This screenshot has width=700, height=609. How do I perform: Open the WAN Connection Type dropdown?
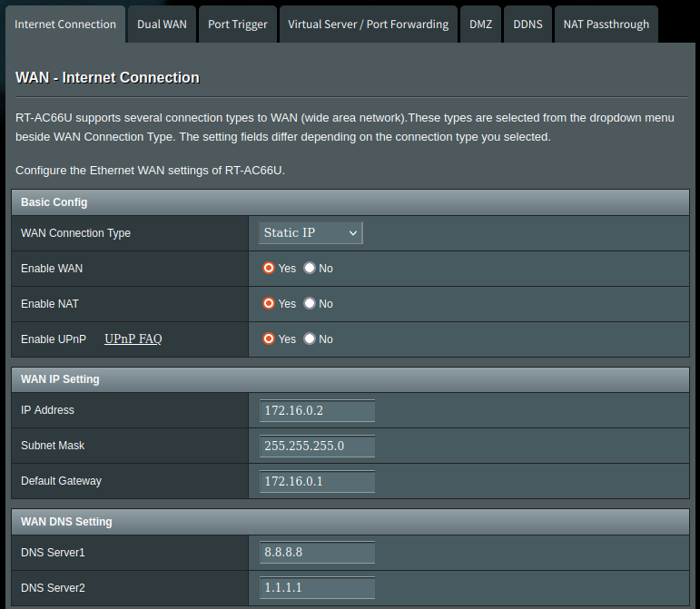coord(311,233)
